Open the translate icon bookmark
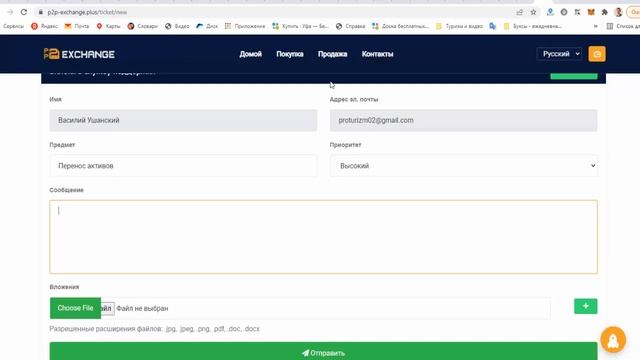 point(493,26)
